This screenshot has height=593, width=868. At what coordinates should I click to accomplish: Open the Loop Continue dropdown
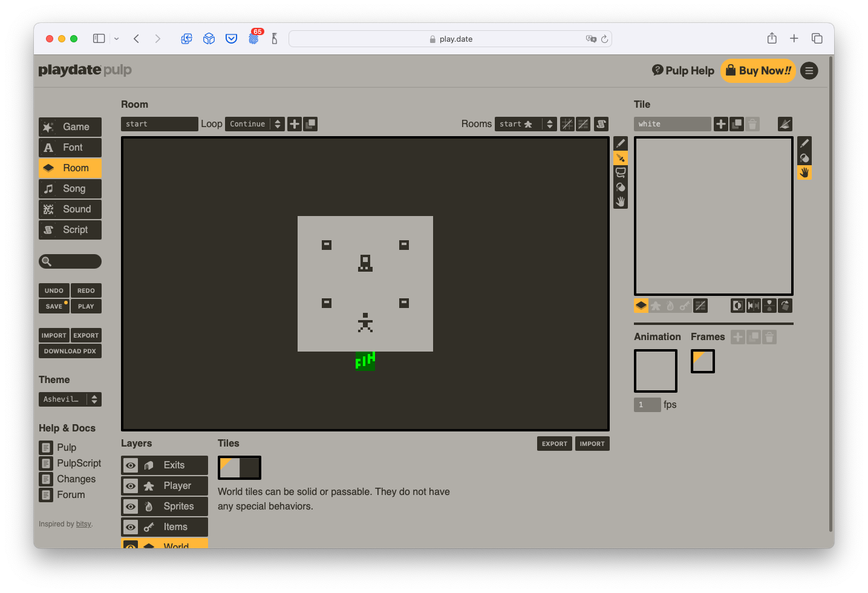(x=255, y=124)
